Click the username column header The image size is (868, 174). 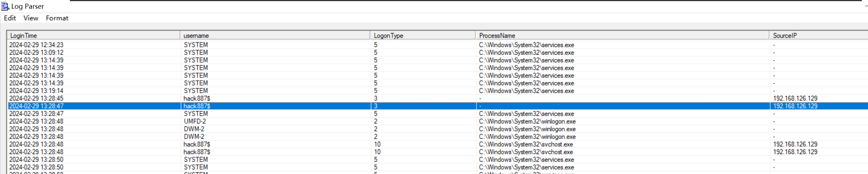(196, 36)
